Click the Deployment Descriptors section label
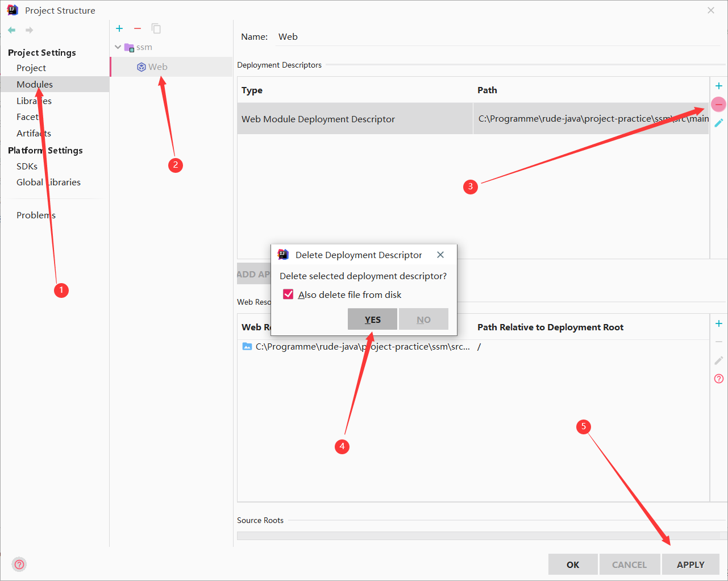This screenshot has height=581, width=728. tap(279, 65)
